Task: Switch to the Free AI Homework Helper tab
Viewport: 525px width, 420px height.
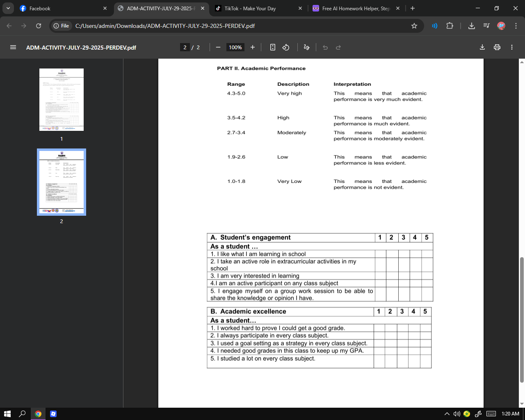Action: (353, 8)
